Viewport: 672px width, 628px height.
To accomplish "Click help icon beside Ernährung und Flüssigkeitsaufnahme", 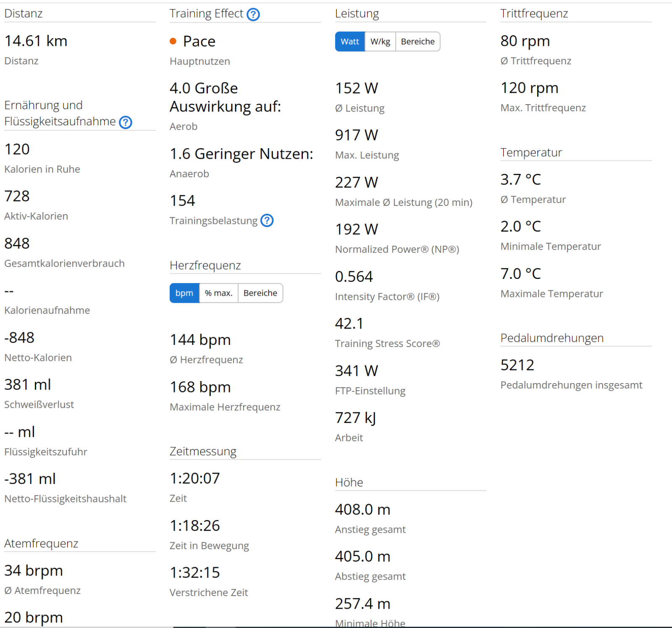I will (126, 122).
